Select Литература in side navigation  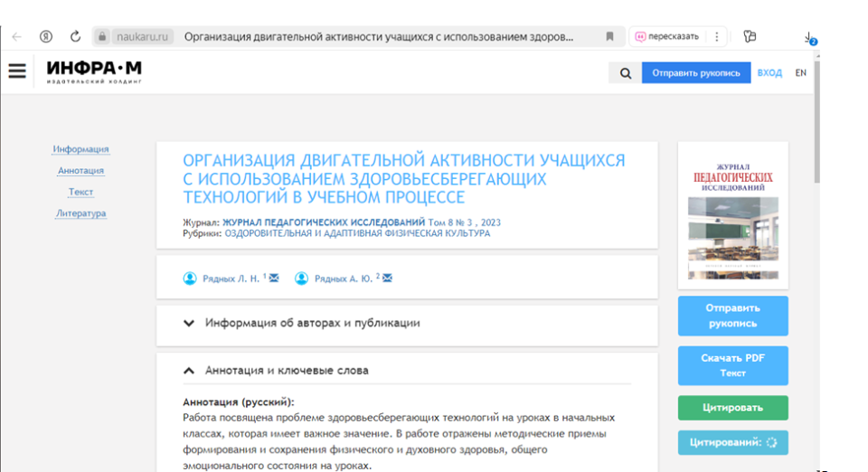[80, 213]
